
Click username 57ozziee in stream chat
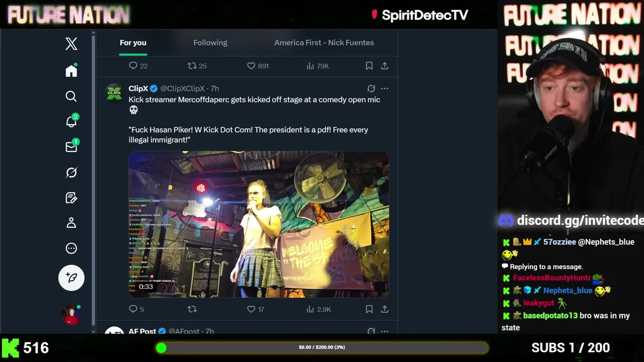pyautogui.click(x=559, y=242)
